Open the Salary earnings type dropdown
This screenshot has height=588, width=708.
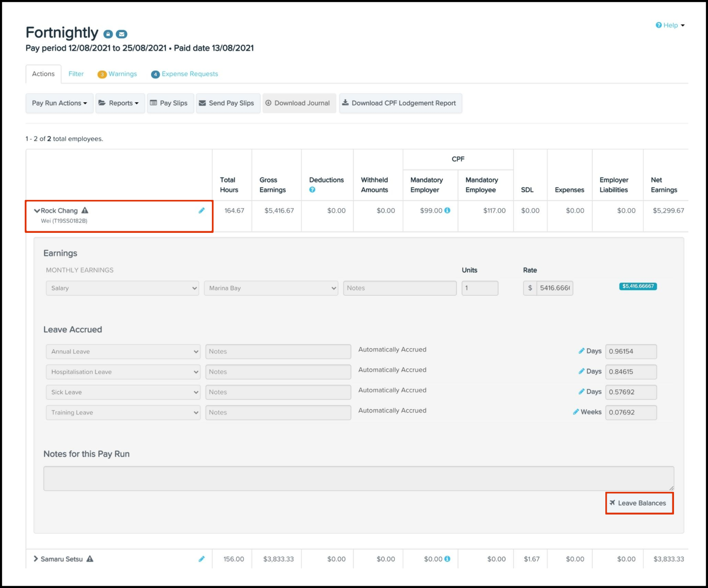[x=123, y=288]
